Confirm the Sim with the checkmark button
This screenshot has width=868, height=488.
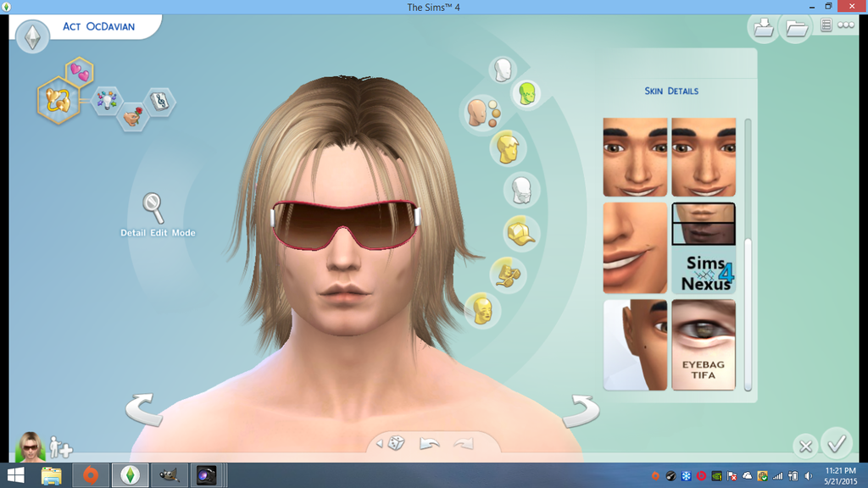pyautogui.click(x=837, y=442)
